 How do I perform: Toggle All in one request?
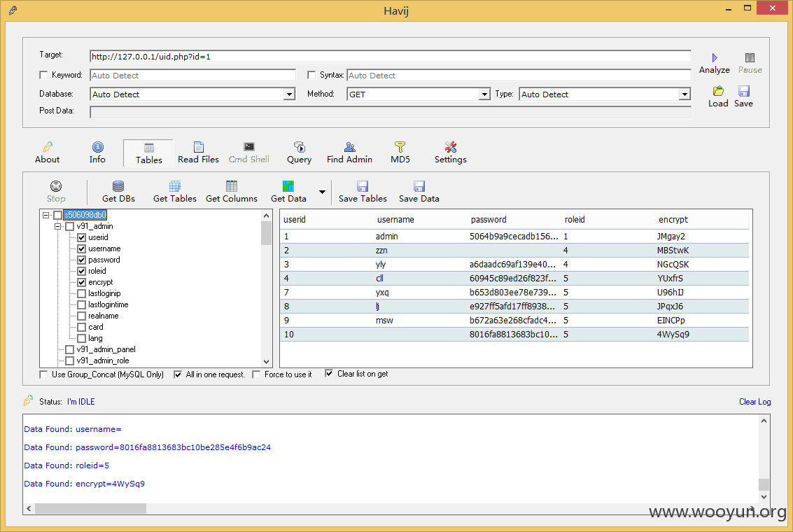click(x=178, y=374)
